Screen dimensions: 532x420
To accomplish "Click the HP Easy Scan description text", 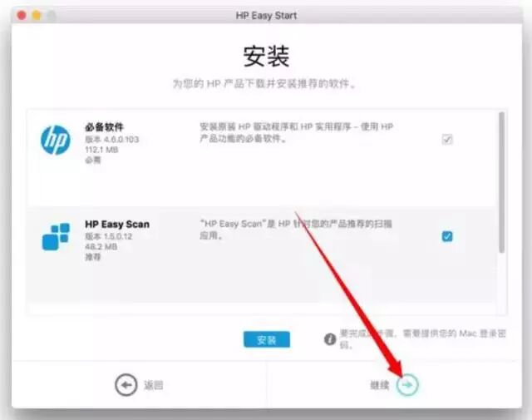I will (296, 230).
